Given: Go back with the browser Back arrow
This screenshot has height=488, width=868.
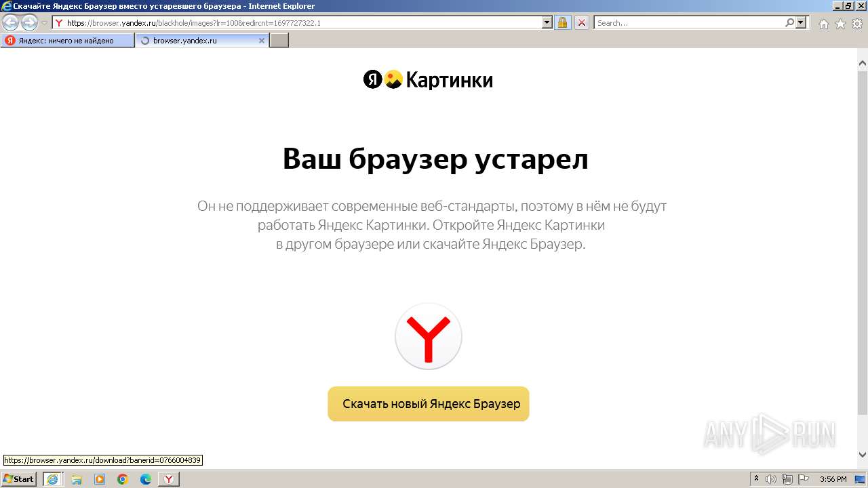Looking at the screenshot, I should click(11, 23).
